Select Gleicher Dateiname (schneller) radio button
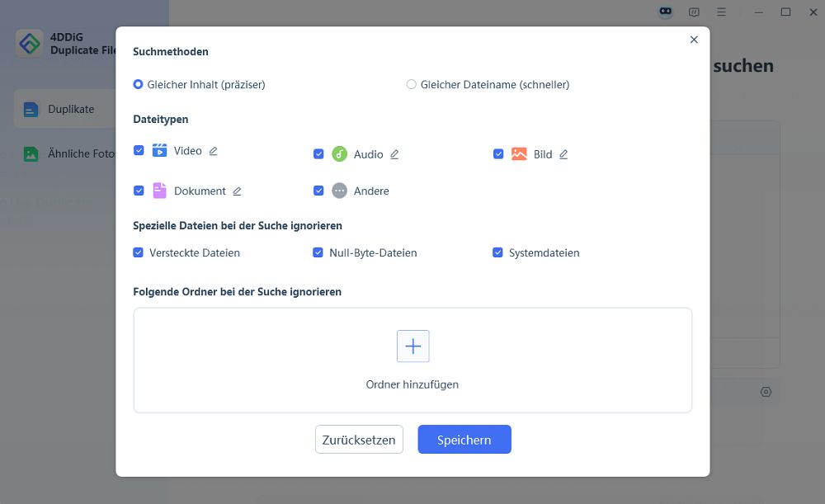 pyautogui.click(x=411, y=84)
